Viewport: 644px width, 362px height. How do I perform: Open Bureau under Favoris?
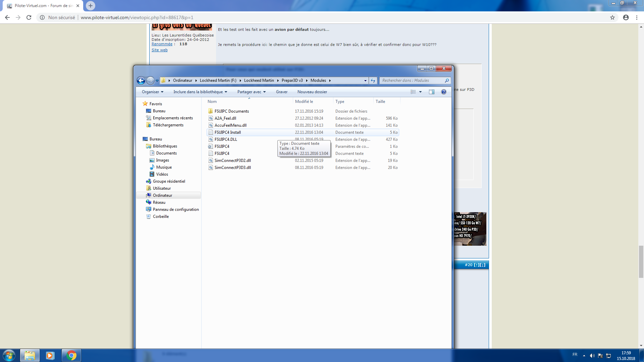click(x=159, y=111)
